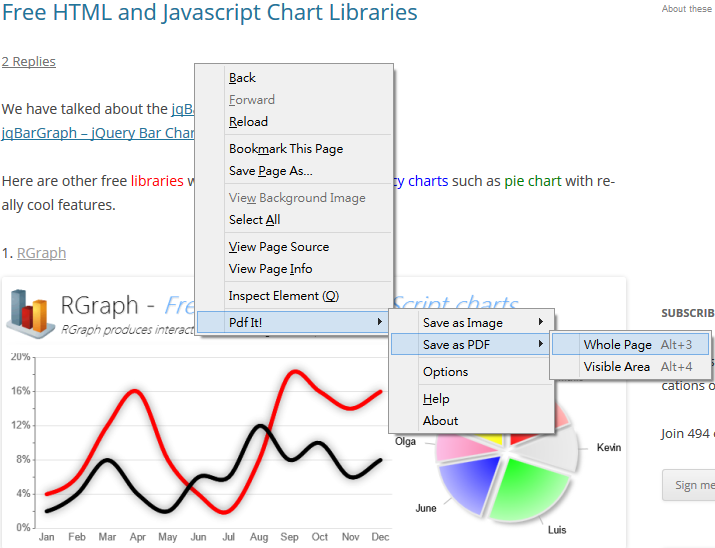Select Bookmark This Page
The image size is (715, 548).
(285, 149)
